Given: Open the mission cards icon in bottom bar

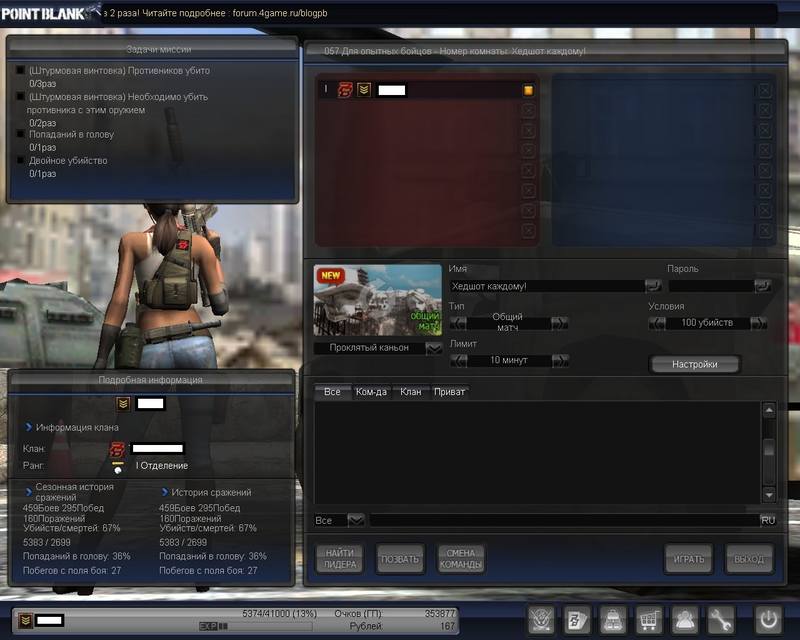Looking at the screenshot, I should point(577,620).
